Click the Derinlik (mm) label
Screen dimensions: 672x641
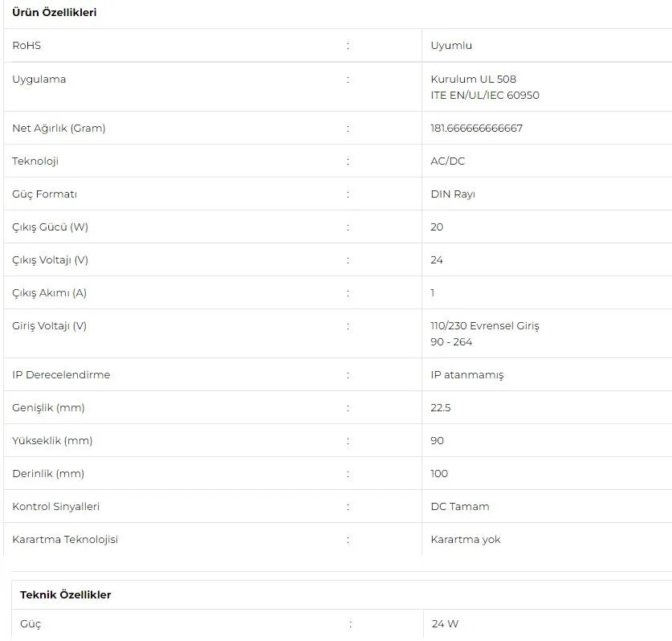tap(48, 474)
